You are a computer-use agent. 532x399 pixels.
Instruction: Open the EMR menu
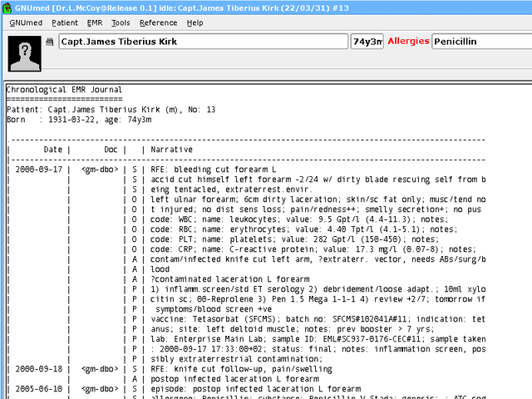(95, 22)
